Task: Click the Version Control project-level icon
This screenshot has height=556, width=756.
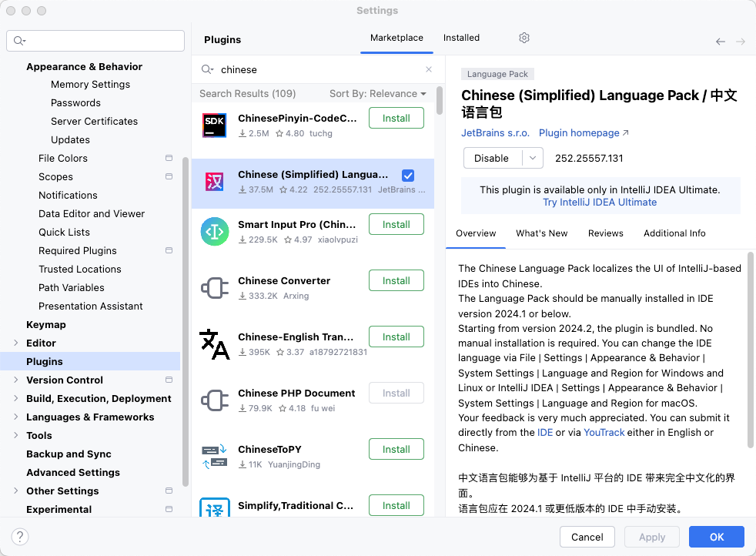Action: [169, 380]
